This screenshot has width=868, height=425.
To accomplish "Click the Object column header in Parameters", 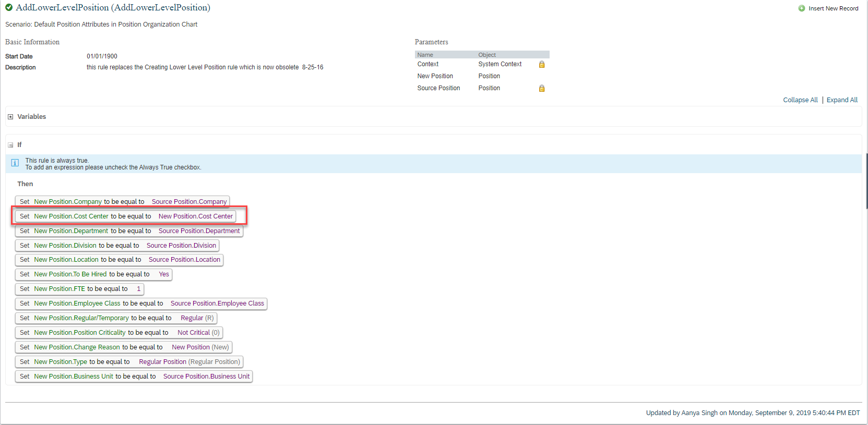I will [487, 55].
